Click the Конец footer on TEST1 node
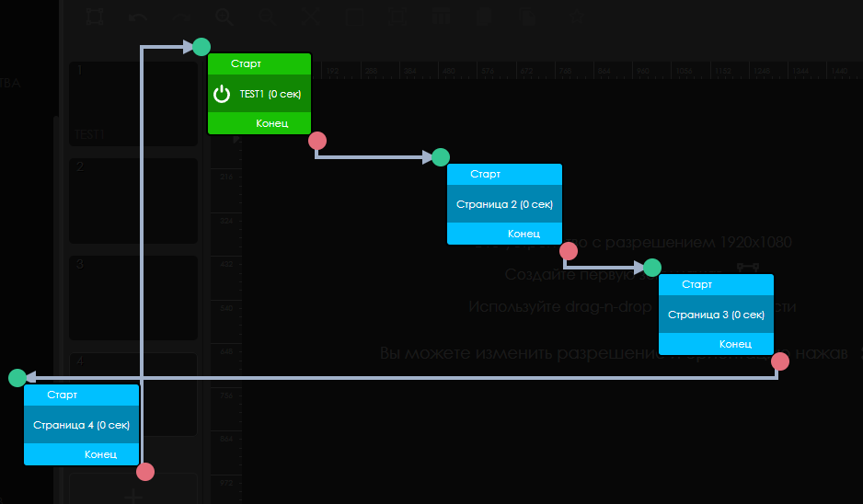863x504 pixels. tap(272, 123)
